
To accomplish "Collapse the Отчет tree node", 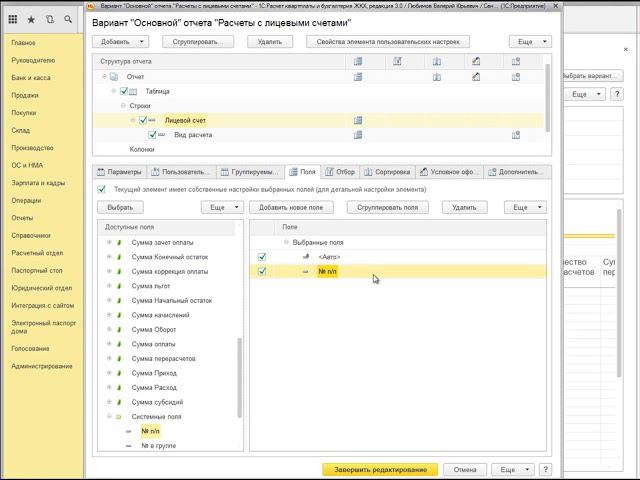I will click(x=104, y=77).
